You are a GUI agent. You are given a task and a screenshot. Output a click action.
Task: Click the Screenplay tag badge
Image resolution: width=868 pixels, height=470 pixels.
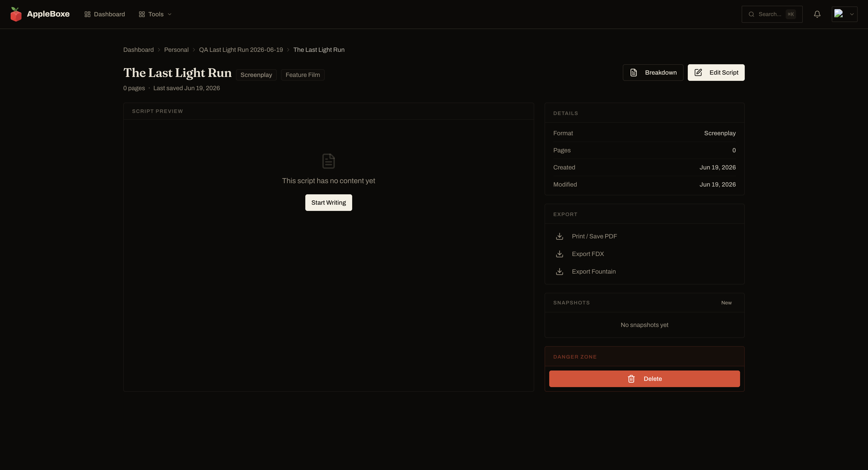(256, 75)
